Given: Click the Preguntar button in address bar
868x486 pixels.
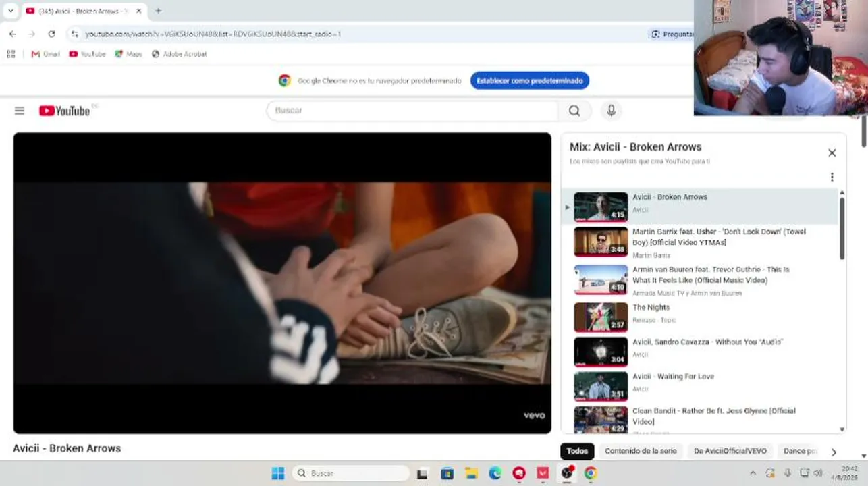Looking at the screenshot, I should 672,34.
